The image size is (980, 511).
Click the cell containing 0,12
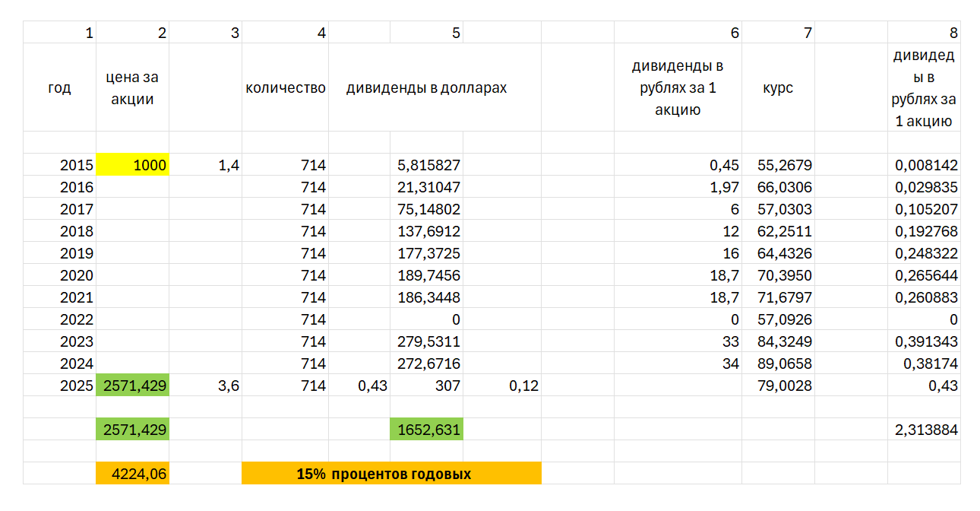coord(501,386)
